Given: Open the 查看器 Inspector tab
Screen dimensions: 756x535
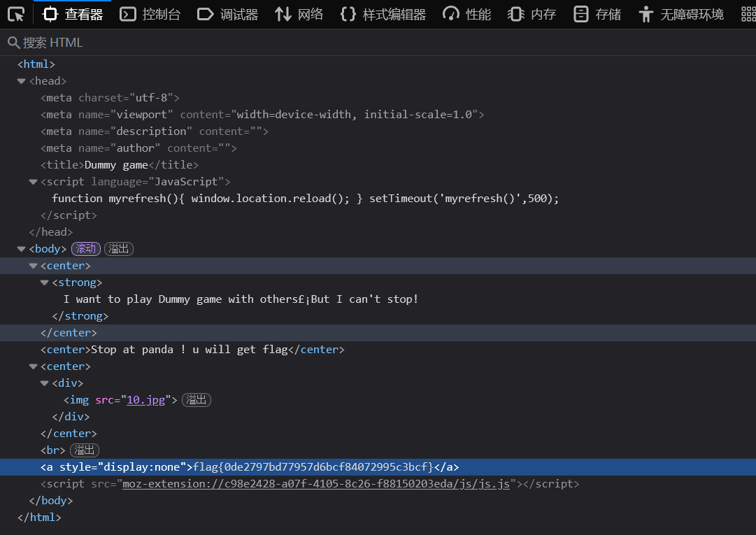Looking at the screenshot, I should pos(72,15).
